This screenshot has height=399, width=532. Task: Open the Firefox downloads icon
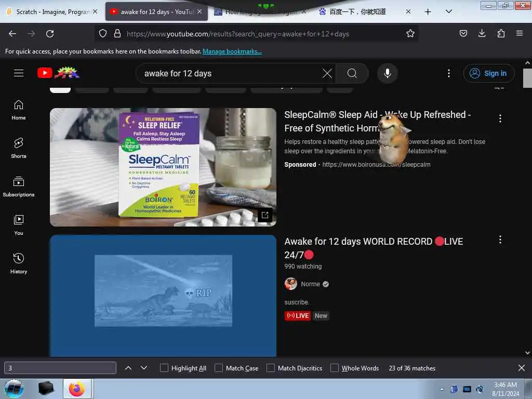(x=482, y=33)
